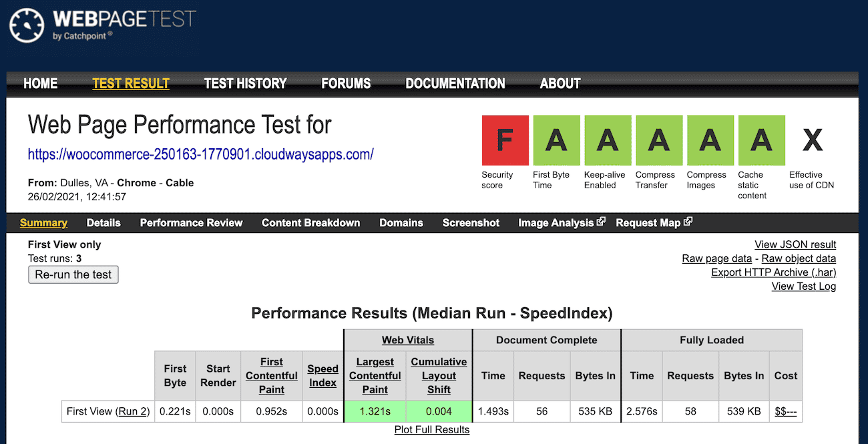Click the test date 26/02/2021, 12:41:57
868x444 pixels.
point(77,196)
